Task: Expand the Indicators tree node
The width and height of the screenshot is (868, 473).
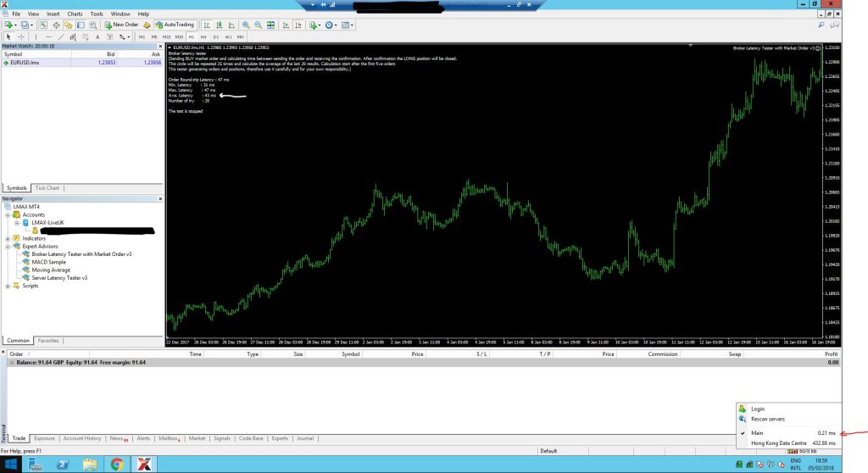Action: 8,239
